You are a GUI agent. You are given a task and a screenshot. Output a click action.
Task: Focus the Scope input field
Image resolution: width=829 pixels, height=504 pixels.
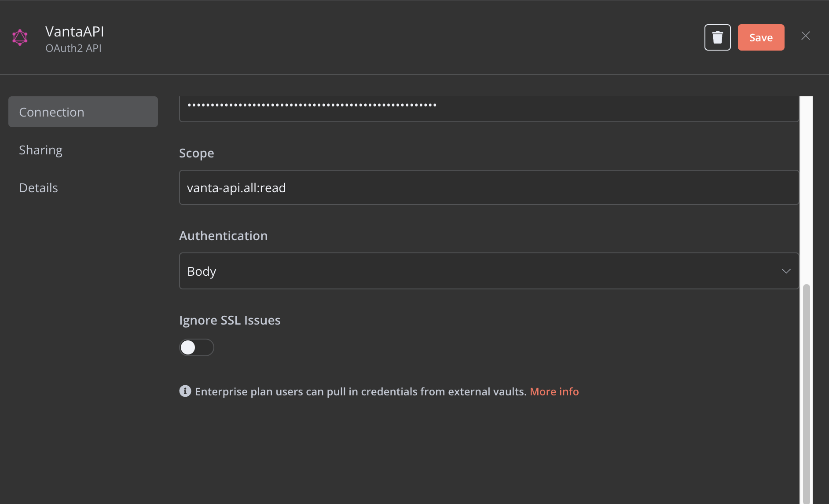coord(489,187)
